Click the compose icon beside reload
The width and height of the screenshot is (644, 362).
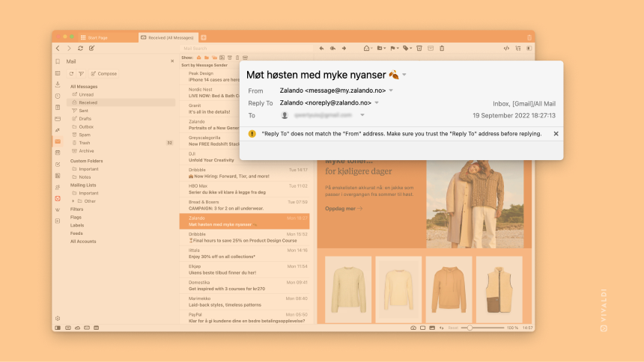click(91, 49)
